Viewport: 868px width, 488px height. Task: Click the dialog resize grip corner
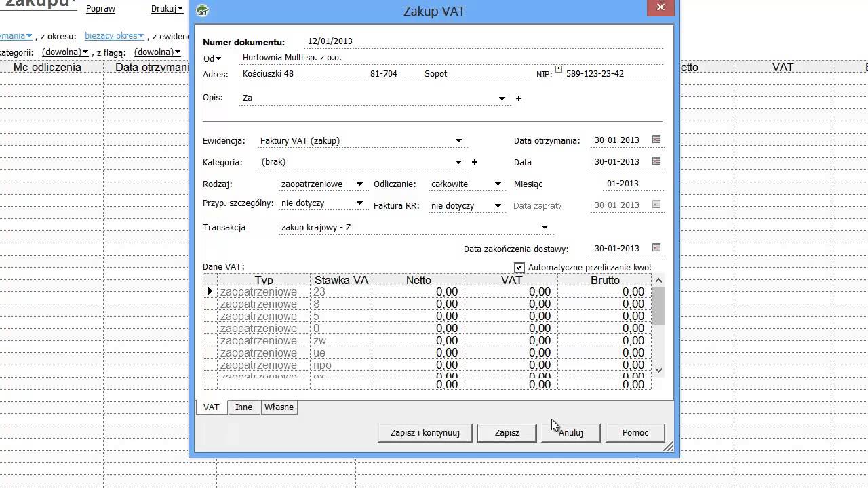pyautogui.click(x=669, y=447)
